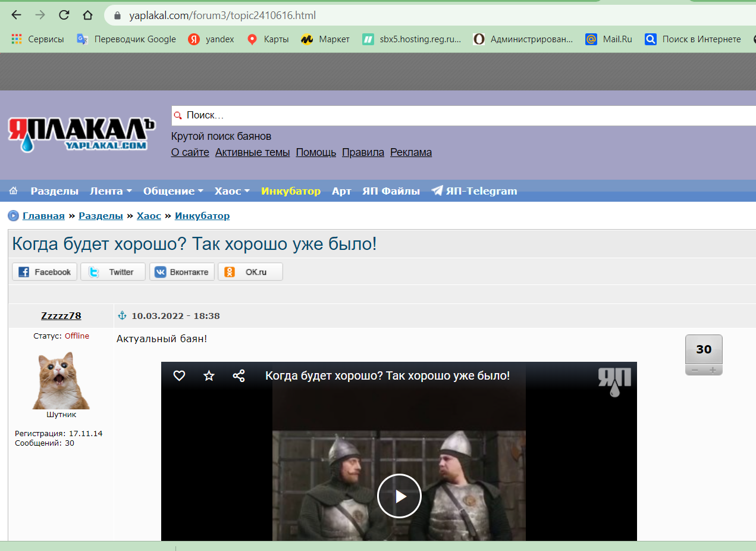Viewport: 756px width, 551px height.
Task: Click the Шутник user rank label
Action: tap(61, 415)
